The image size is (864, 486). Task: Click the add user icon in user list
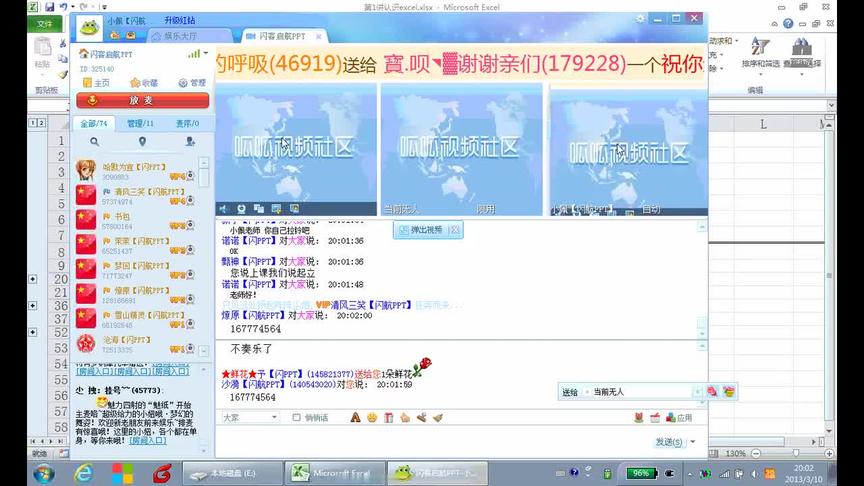(190, 142)
